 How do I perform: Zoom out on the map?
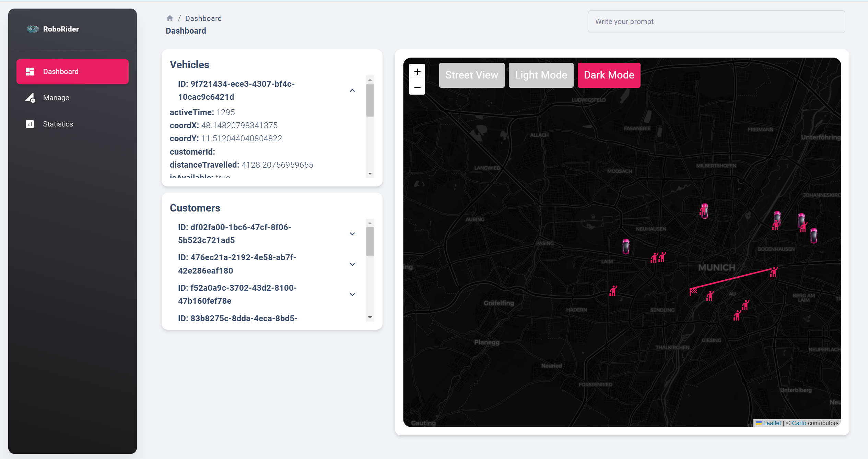[417, 87]
